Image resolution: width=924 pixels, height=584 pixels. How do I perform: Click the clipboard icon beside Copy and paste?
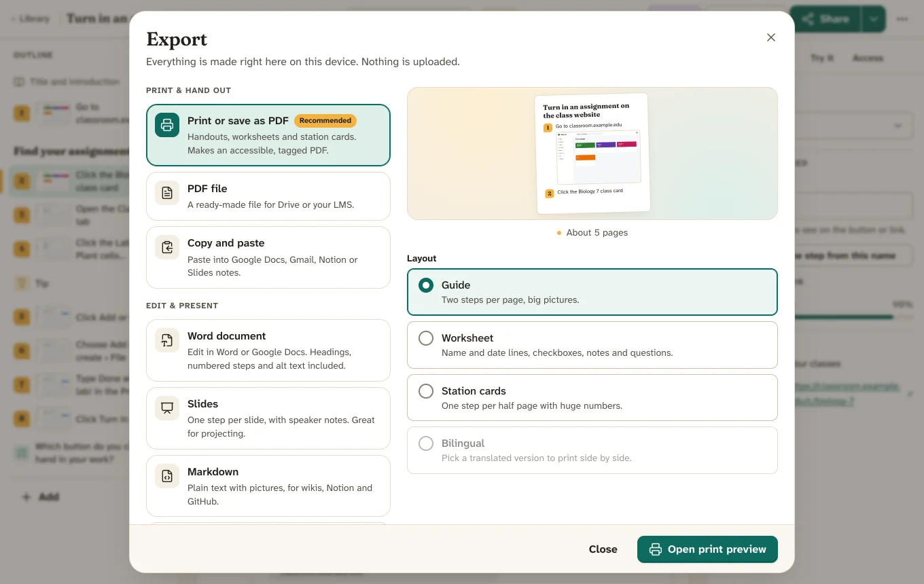tap(167, 247)
